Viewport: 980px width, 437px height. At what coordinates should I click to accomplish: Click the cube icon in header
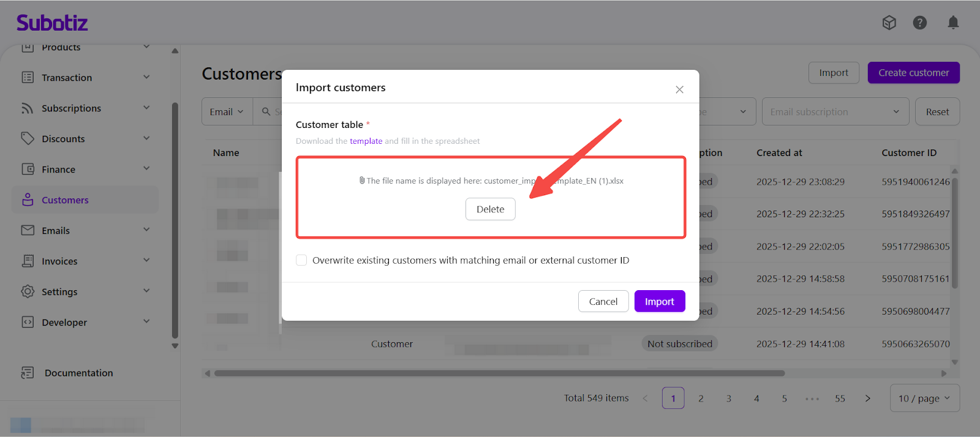coord(889,23)
